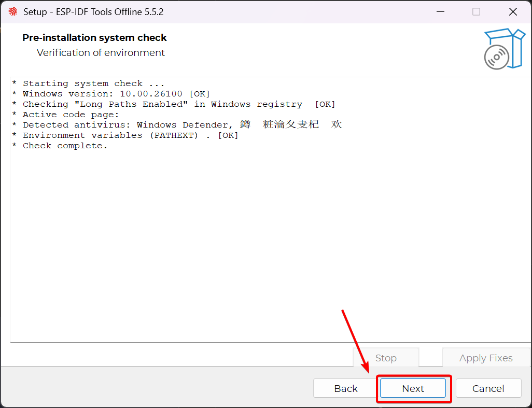The width and height of the screenshot is (532, 408).
Task: Close the ESP-IDF Tools setup window
Action: pos(512,11)
